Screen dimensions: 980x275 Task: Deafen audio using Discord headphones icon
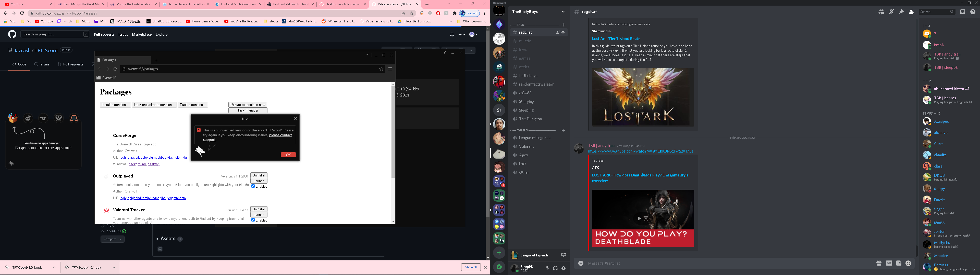click(x=555, y=268)
